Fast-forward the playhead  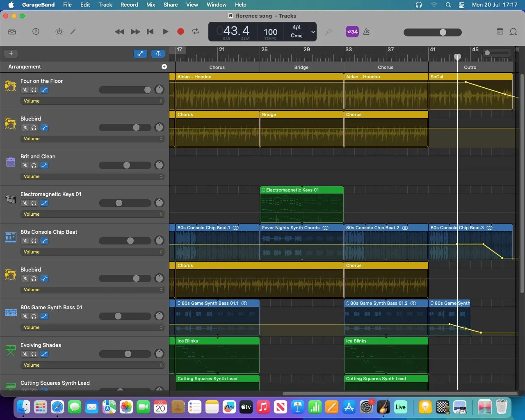click(x=135, y=32)
